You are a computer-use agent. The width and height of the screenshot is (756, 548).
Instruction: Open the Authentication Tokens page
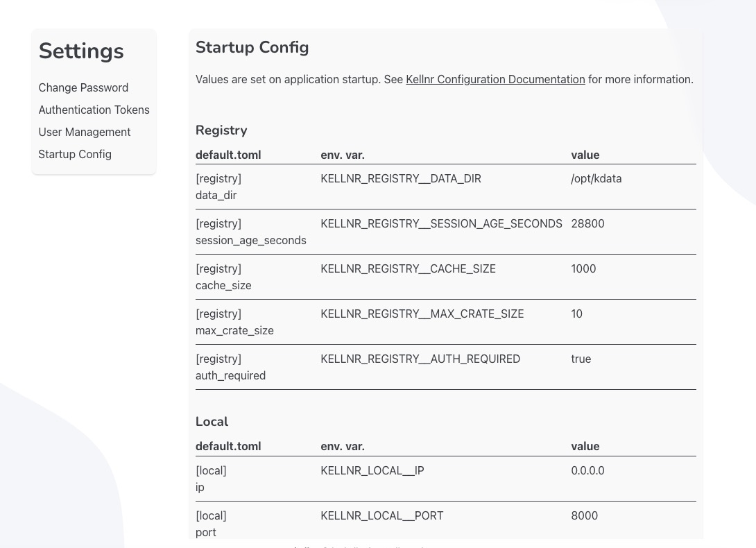(x=94, y=110)
